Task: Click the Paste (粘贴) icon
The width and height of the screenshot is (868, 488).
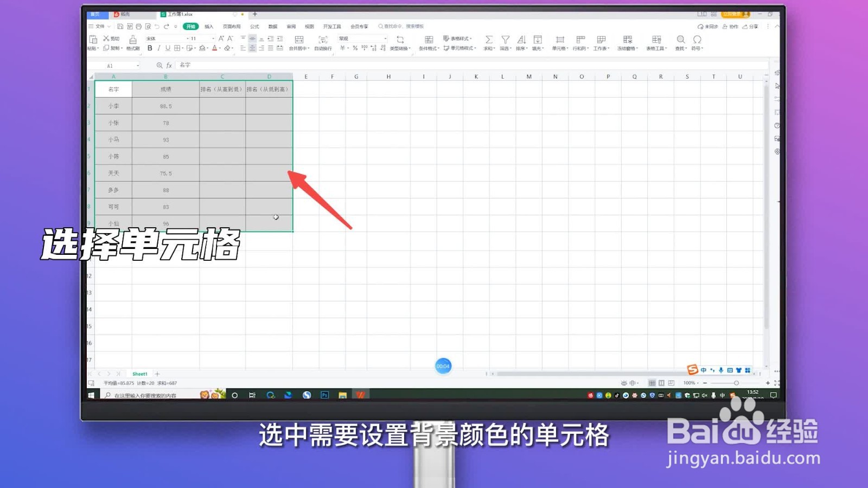Action: tap(93, 39)
